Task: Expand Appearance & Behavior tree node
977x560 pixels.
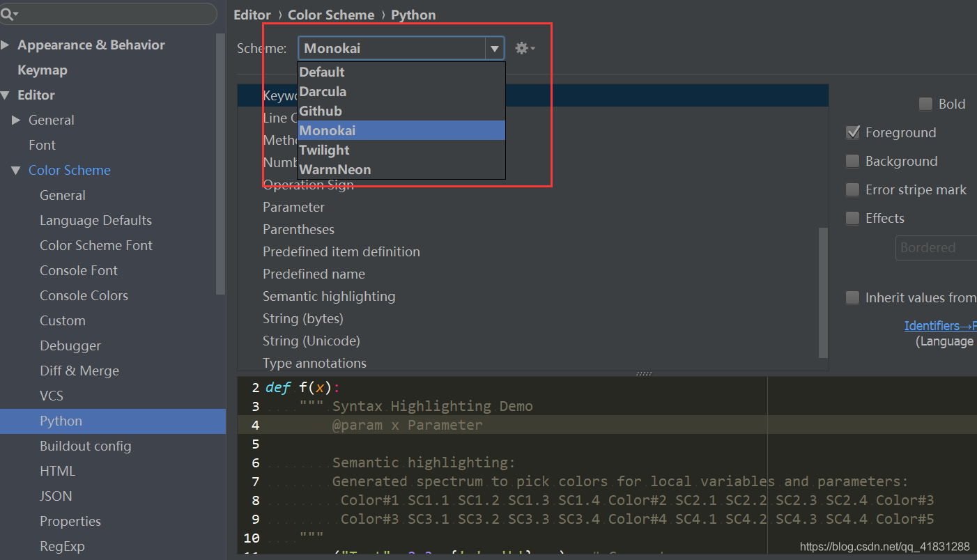Action: click(6, 45)
